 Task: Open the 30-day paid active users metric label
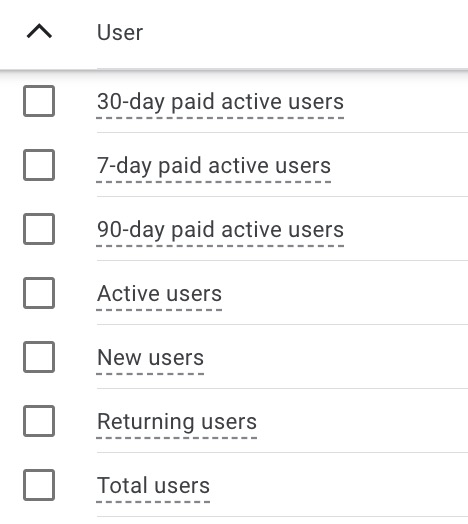(220, 102)
